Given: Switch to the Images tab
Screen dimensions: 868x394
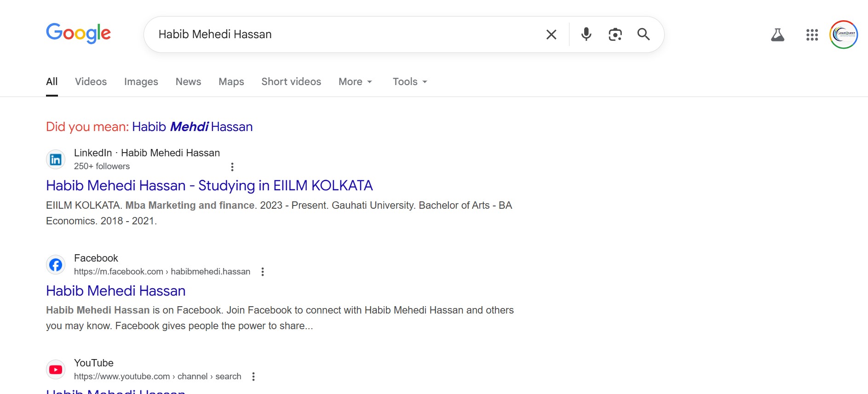Looking at the screenshot, I should (141, 82).
